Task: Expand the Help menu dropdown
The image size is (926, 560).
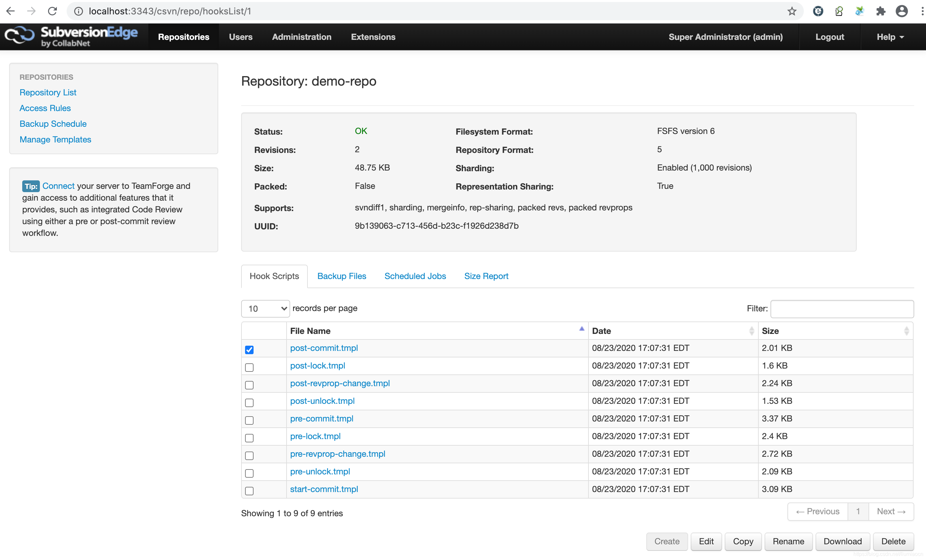Action: tap(890, 37)
